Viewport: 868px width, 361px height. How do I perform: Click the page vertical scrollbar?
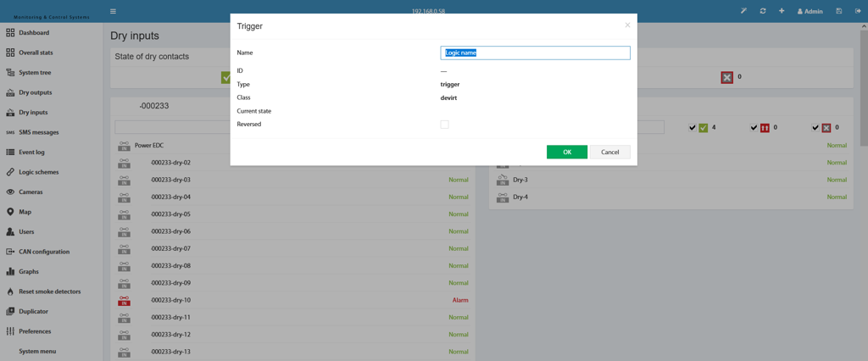pyautogui.click(x=864, y=83)
